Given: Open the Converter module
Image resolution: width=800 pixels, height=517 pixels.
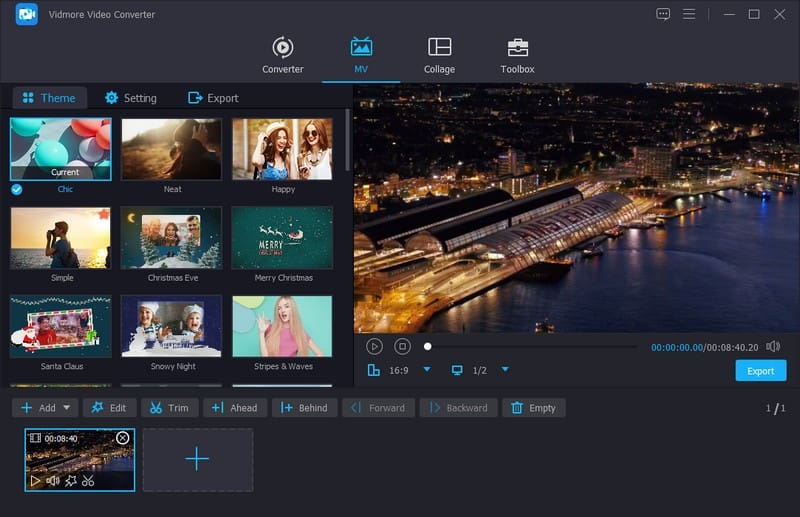Looking at the screenshot, I should 283,55.
